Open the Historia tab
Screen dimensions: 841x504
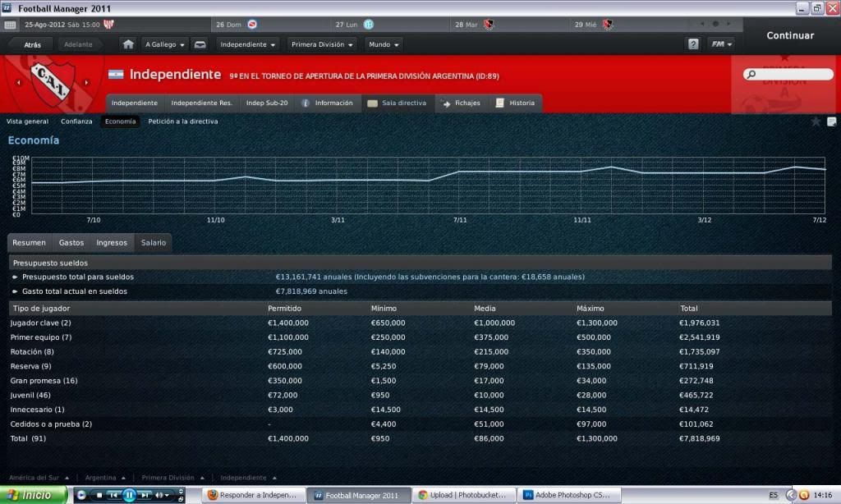click(x=515, y=103)
